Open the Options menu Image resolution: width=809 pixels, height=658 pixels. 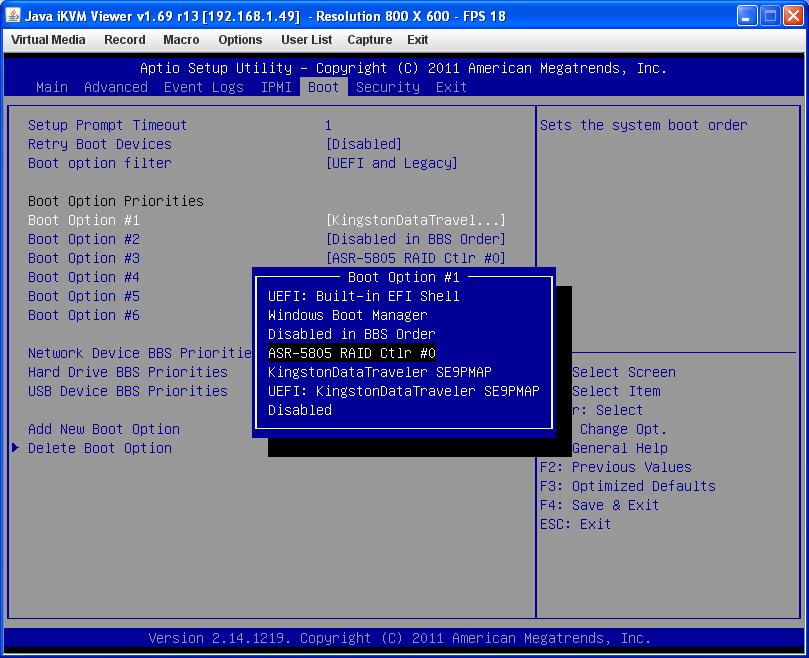240,40
